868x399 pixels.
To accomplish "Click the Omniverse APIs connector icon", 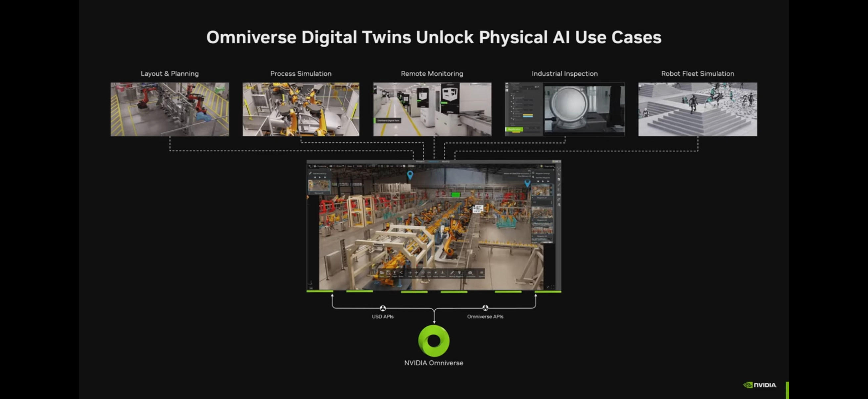I will pyautogui.click(x=485, y=308).
